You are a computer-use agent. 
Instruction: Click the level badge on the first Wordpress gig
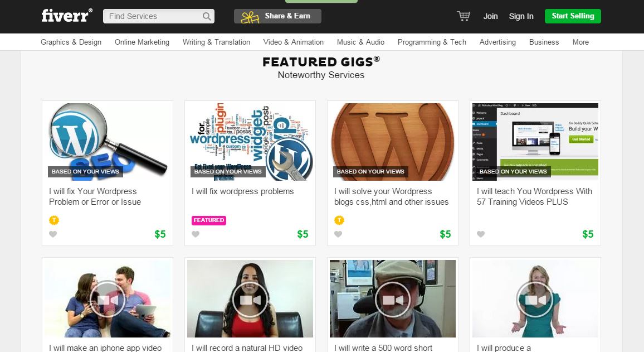pos(53,220)
